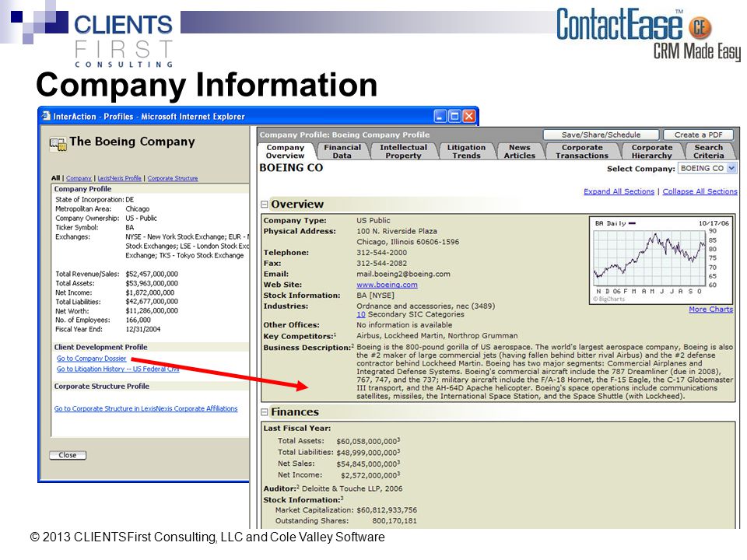Click the email mail.boeing2@boeing.com
The height and width of the screenshot is (560, 747).
[403, 274]
